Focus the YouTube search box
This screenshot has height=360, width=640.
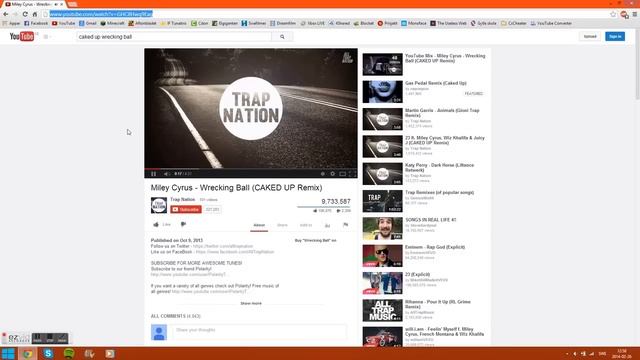174,37
